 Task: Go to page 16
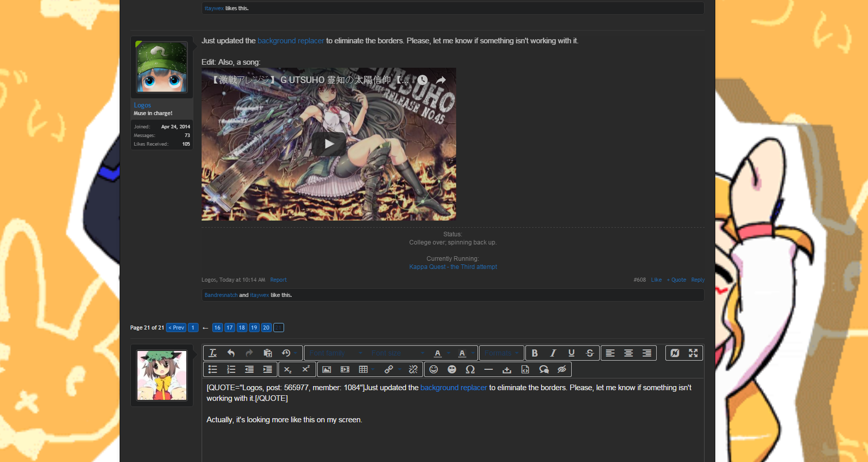point(217,328)
